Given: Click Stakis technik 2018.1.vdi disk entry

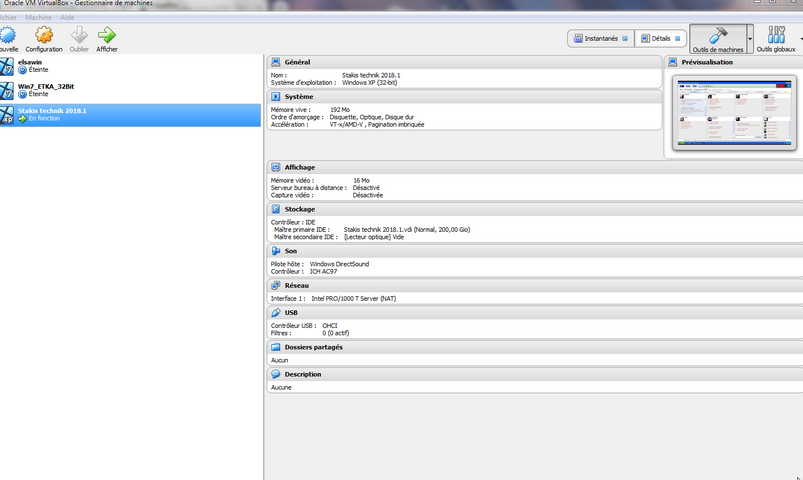Looking at the screenshot, I should 407,229.
